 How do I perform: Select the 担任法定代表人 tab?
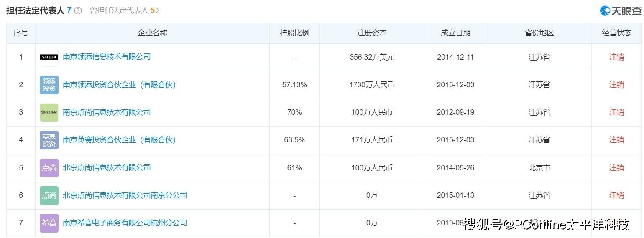coord(36,10)
